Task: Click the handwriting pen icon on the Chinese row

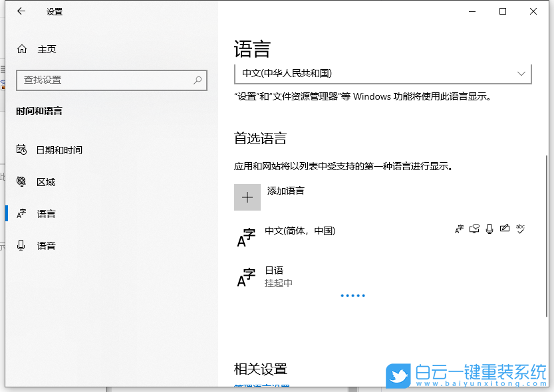Action: 504,228
